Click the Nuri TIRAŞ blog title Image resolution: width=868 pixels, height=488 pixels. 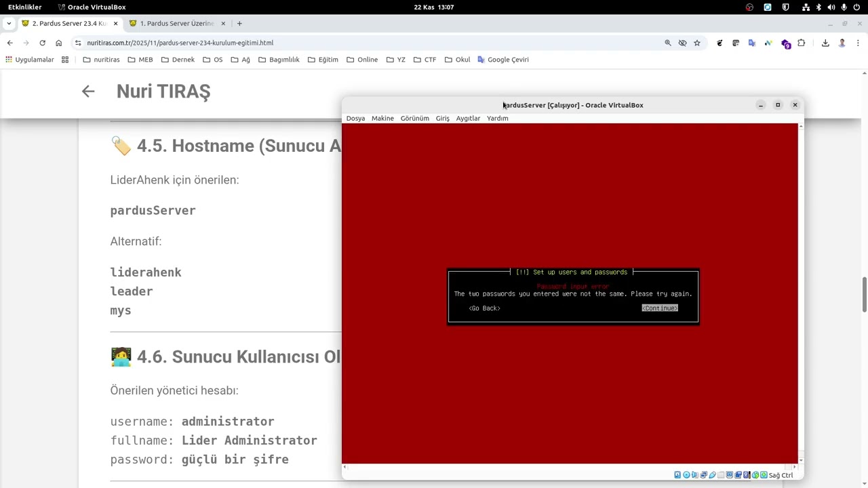pos(163,91)
